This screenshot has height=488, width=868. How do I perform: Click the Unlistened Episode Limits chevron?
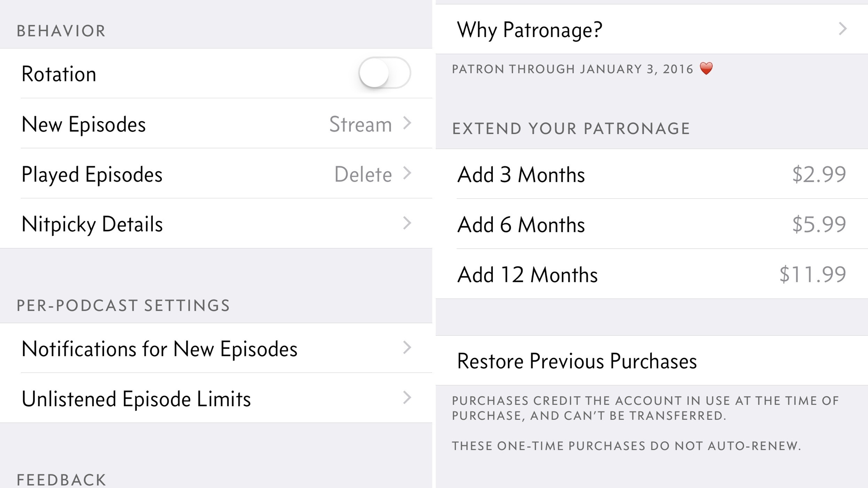click(407, 398)
